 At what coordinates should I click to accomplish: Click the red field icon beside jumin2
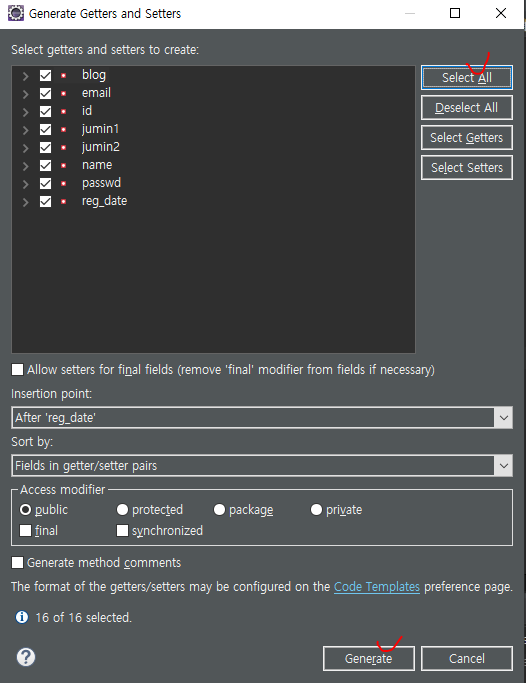tap(64, 148)
